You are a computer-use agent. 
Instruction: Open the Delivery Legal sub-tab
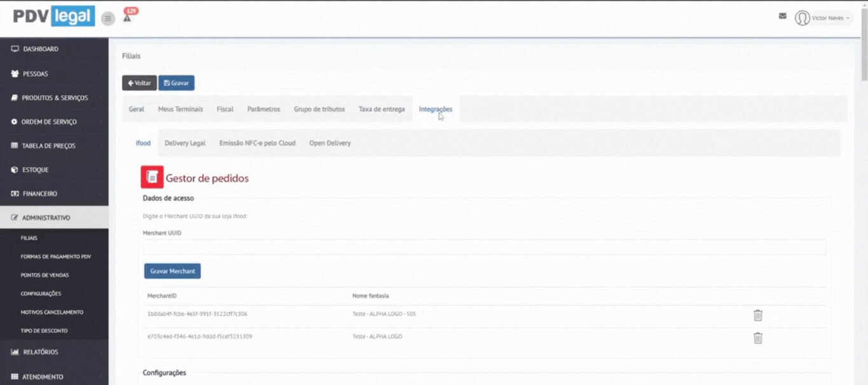point(185,143)
